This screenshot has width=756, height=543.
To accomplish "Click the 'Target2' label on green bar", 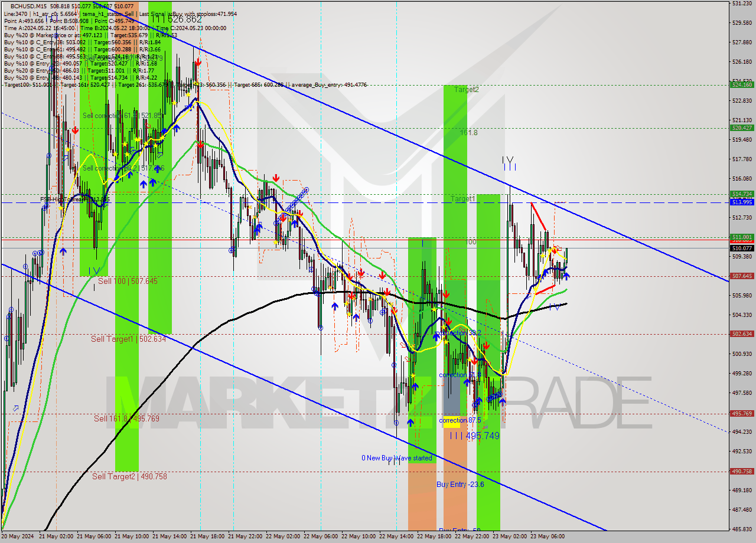I will click(x=466, y=90).
